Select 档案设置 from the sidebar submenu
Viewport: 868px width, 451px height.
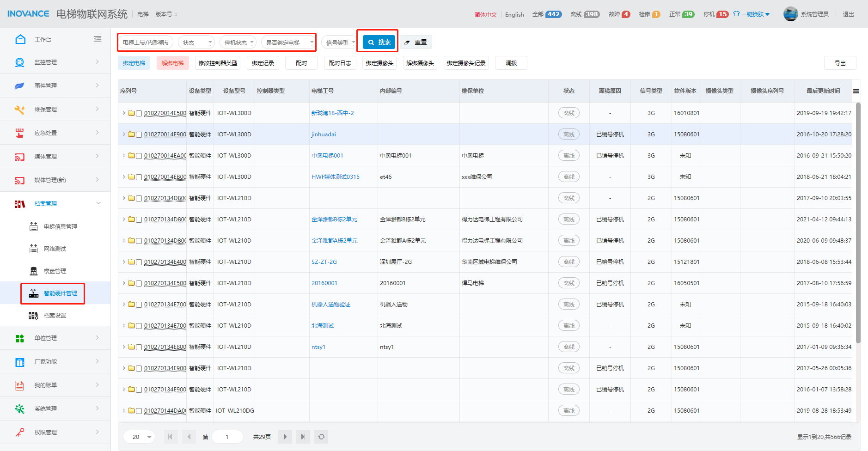[x=55, y=315]
